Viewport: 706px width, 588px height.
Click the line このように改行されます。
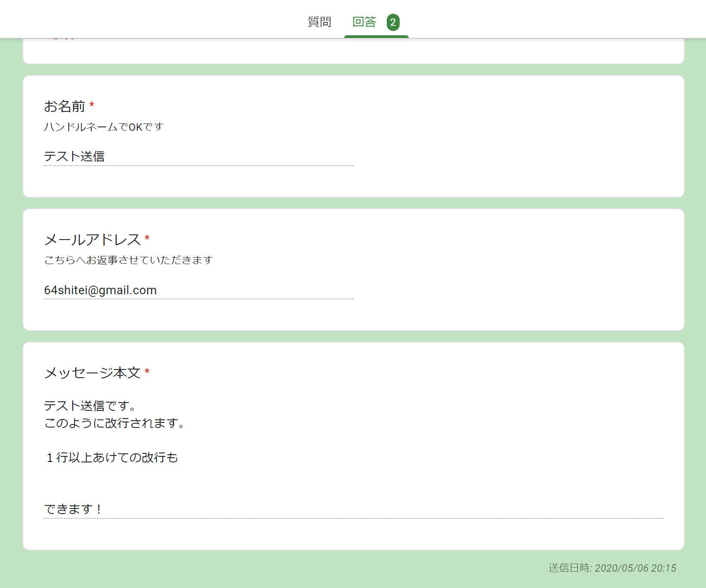(114, 423)
